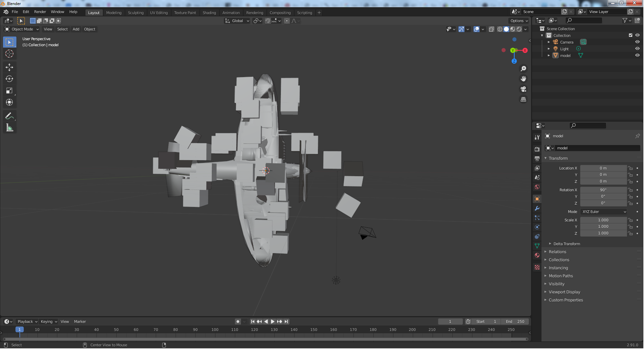The width and height of the screenshot is (644, 349).
Task: Switch to rendered viewport shading
Action: click(520, 29)
